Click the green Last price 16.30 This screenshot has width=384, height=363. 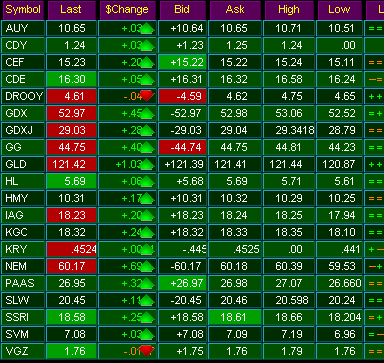click(71, 79)
